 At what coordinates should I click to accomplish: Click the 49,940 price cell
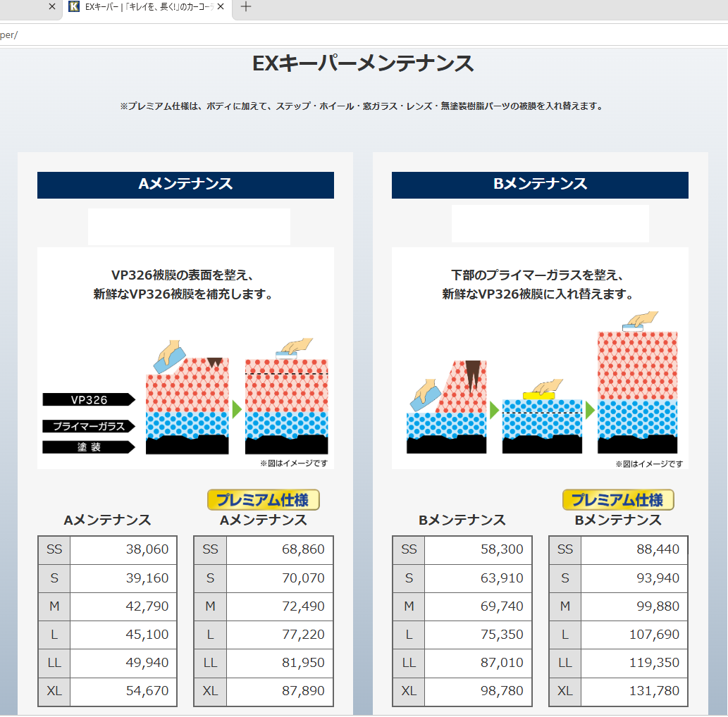pos(123,663)
